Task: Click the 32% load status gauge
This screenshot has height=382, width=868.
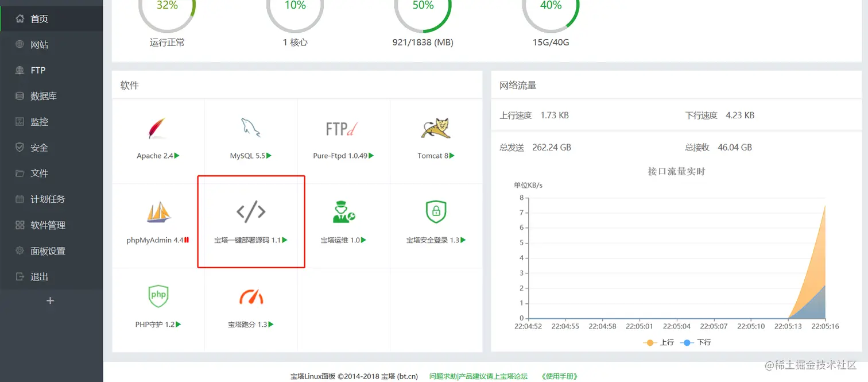Action: pos(167,6)
